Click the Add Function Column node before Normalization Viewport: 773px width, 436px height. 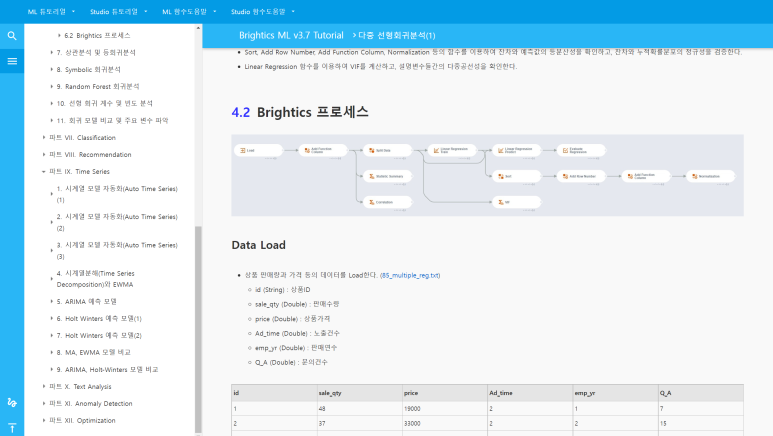tap(630, 176)
